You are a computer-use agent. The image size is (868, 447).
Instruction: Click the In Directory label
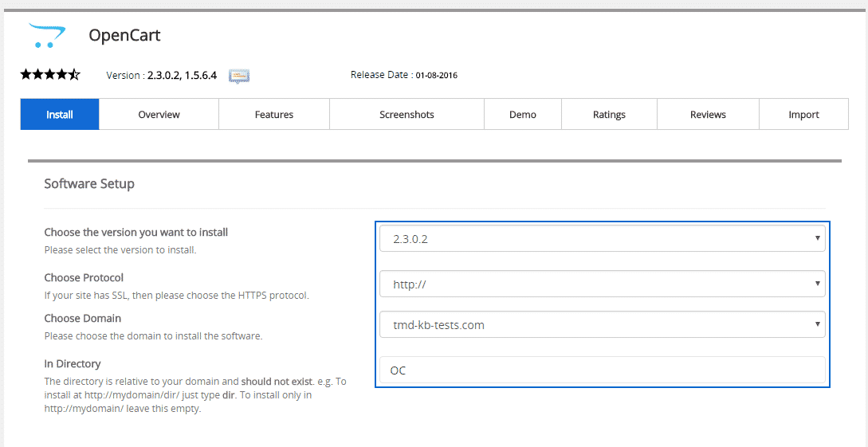pos(73,364)
